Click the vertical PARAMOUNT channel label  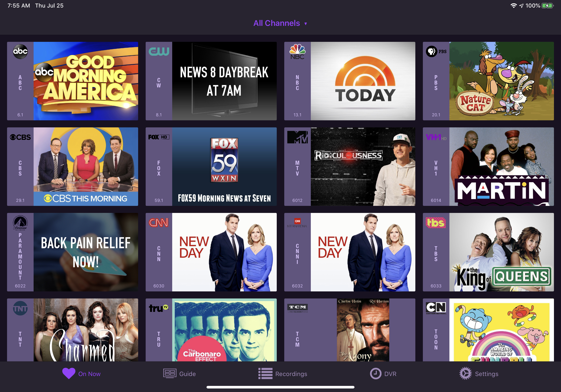pyautogui.click(x=20, y=256)
